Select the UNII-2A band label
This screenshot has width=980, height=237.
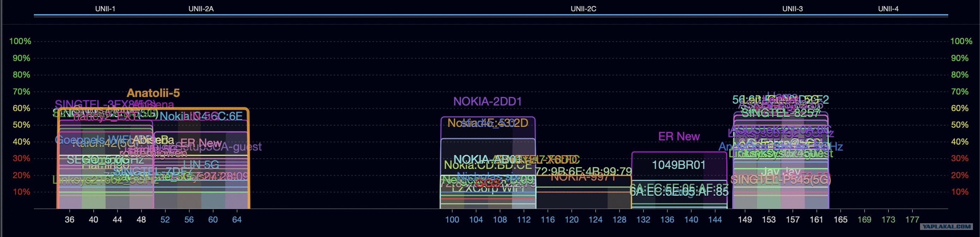pos(201,9)
